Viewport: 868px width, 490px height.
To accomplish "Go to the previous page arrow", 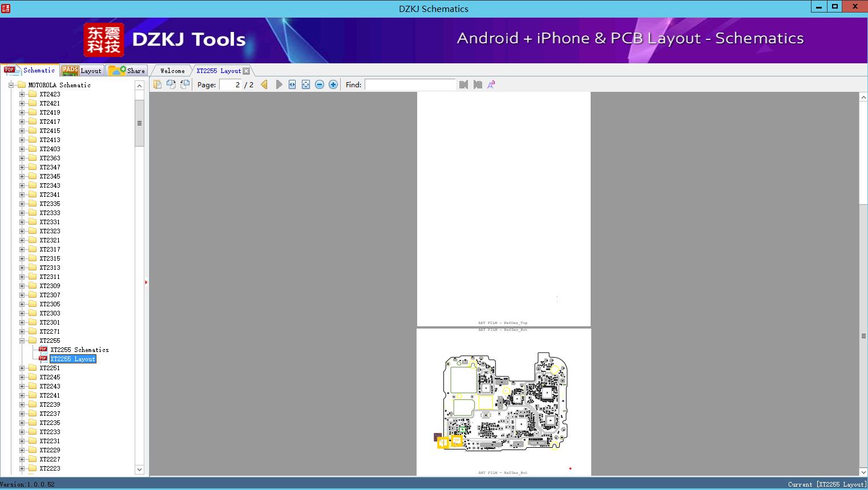I will pos(264,84).
